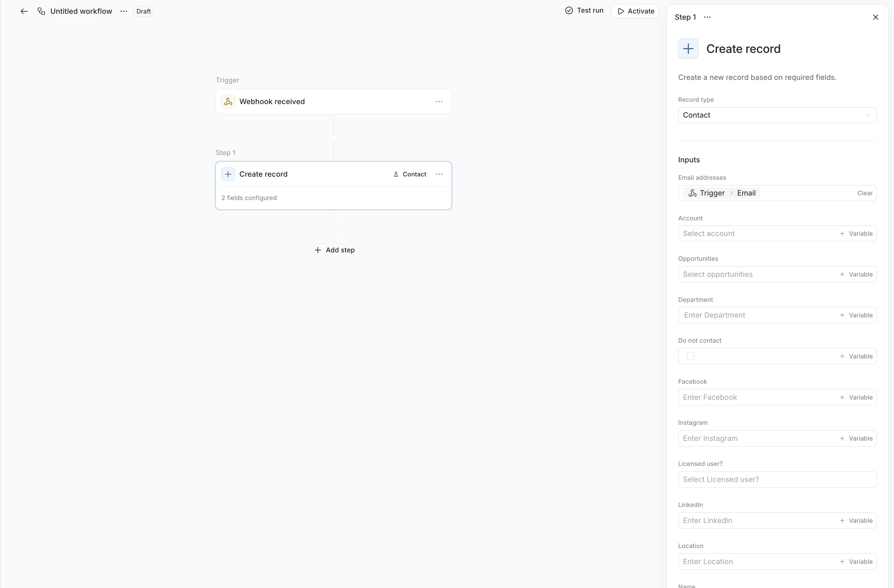Click the back arrow to exit workflow
Screen dimensions: 894x588
pyautogui.click(x=24, y=11)
